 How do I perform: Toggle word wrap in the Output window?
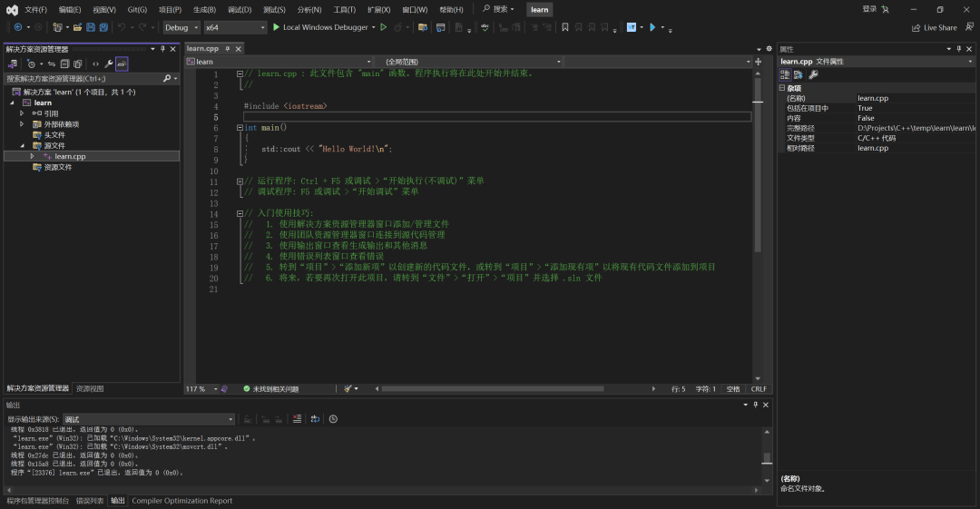[x=315, y=419]
